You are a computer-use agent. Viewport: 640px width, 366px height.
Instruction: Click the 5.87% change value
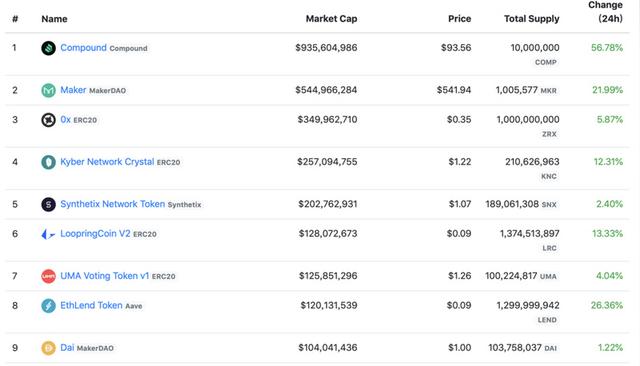tap(610, 120)
